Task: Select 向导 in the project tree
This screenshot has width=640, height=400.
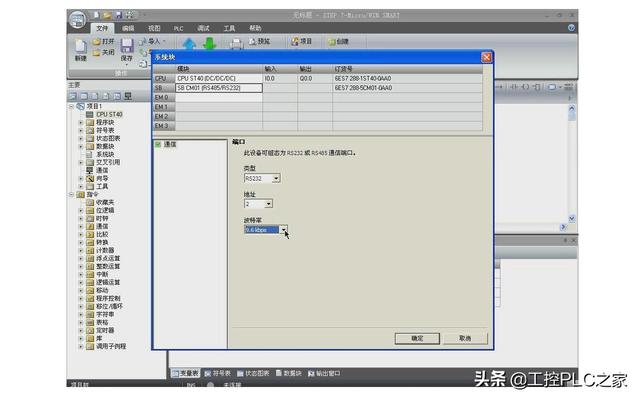Action: (102, 178)
